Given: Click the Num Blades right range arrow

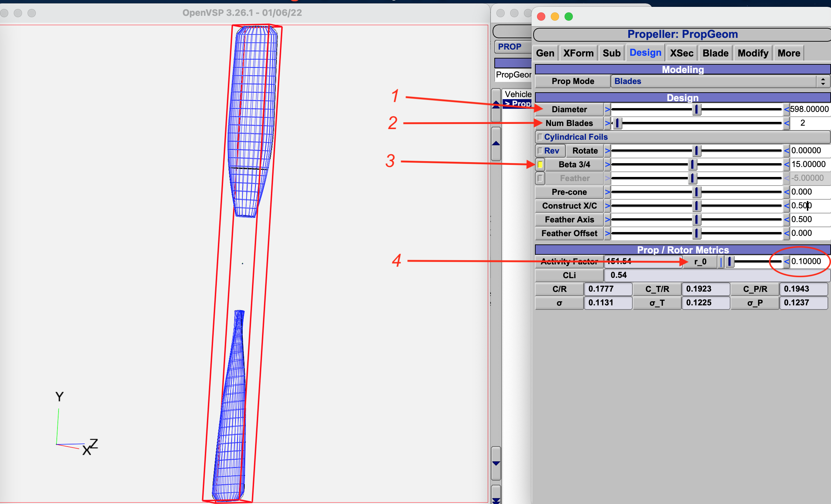Looking at the screenshot, I should pos(787,123).
